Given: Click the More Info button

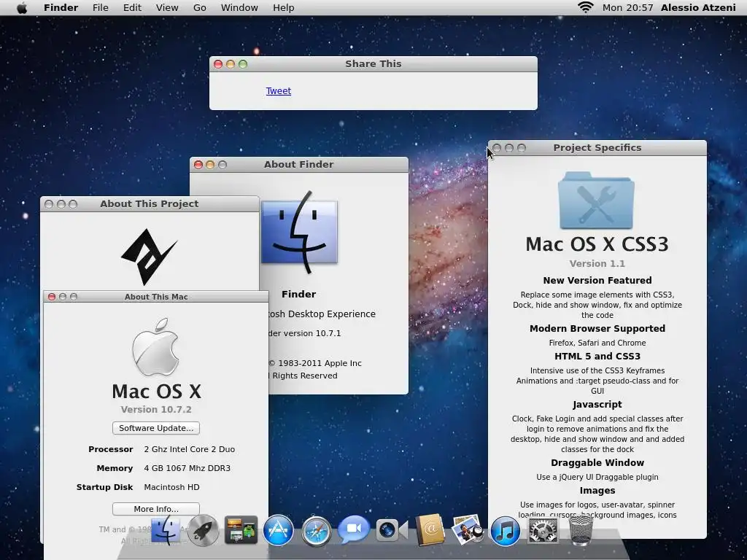Looking at the screenshot, I should tap(156, 509).
